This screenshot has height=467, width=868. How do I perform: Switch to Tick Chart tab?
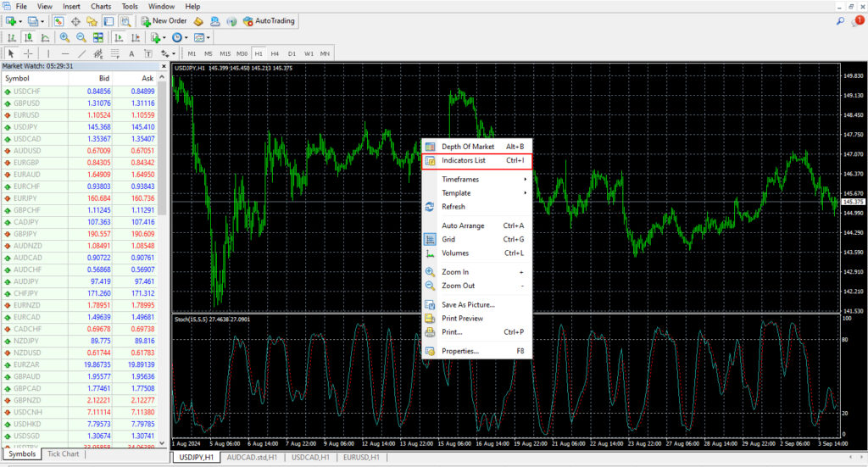pyautogui.click(x=63, y=453)
